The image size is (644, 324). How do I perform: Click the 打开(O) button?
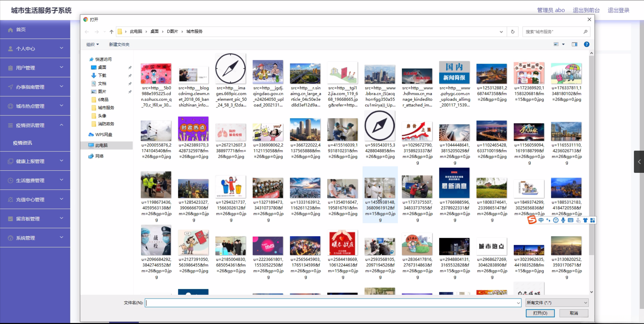(x=540, y=313)
